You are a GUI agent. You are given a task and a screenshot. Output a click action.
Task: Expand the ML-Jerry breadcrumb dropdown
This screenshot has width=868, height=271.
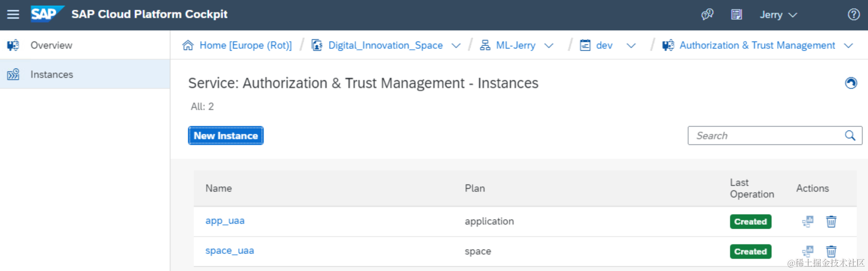549,46
